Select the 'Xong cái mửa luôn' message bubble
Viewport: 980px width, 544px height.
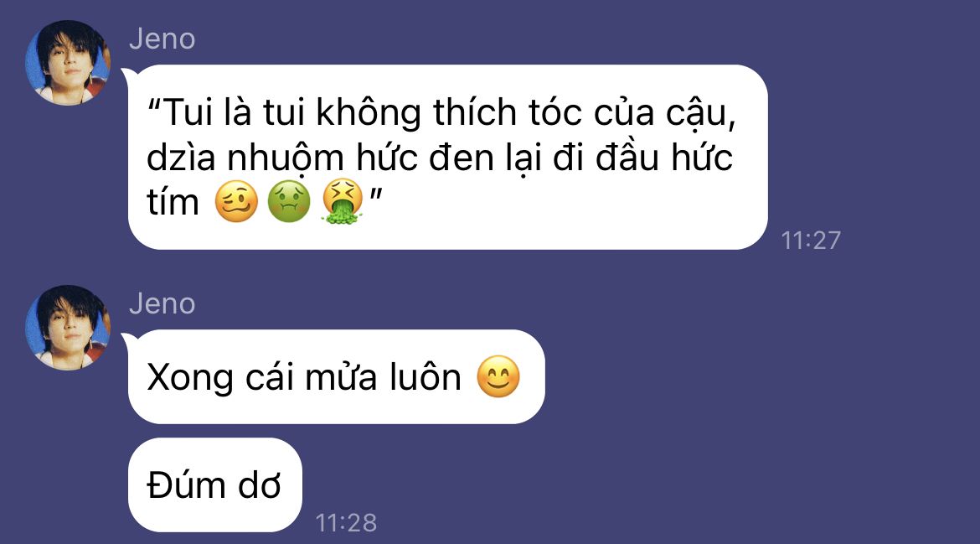[x=336, y=376]
